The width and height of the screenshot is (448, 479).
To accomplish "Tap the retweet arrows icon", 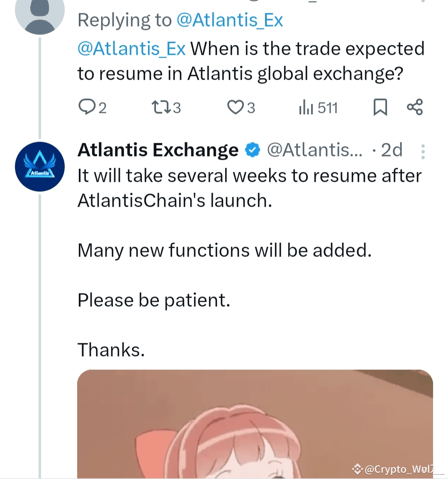I will click(160, 107).
